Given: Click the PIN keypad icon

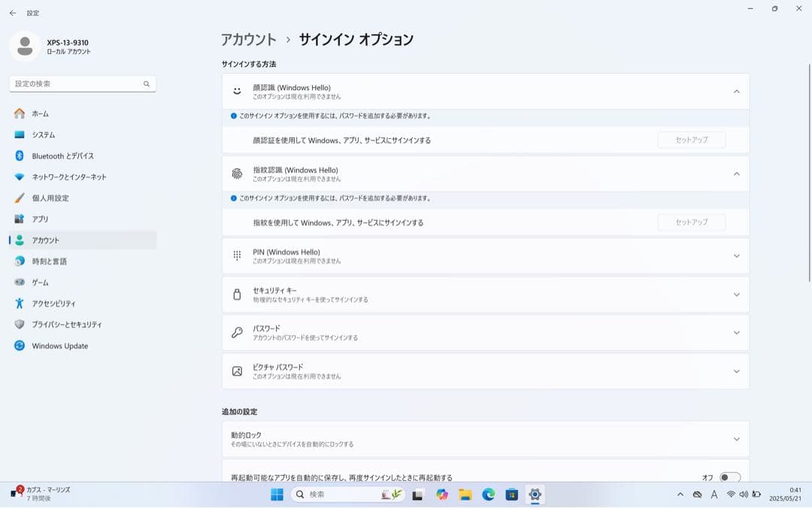Looking at the screenshot, I should point(236,256).
